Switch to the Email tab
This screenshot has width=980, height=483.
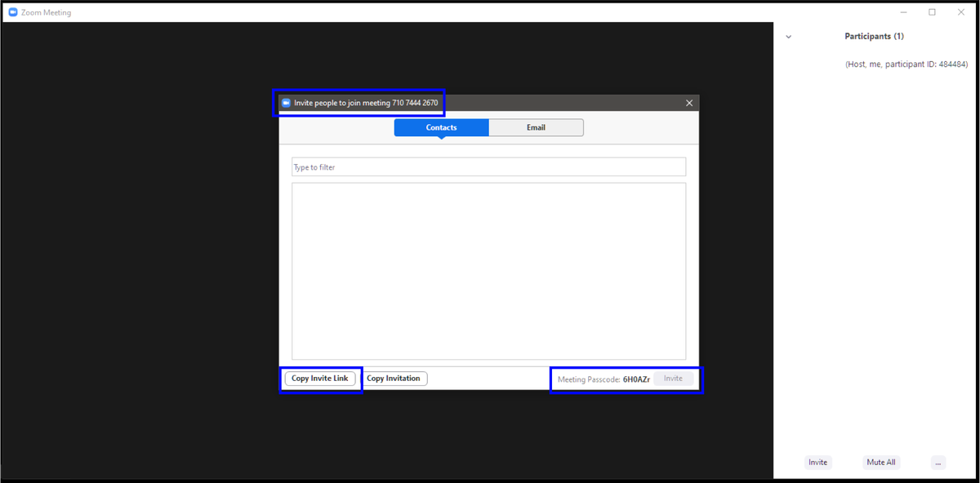coord(536,127)
